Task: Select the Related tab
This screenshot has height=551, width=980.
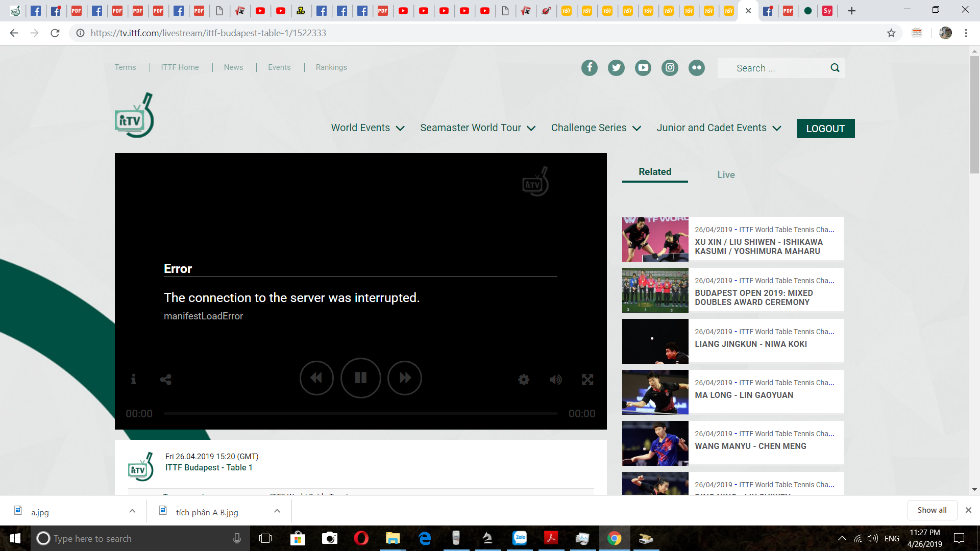Action: click(x=655, y=172)
